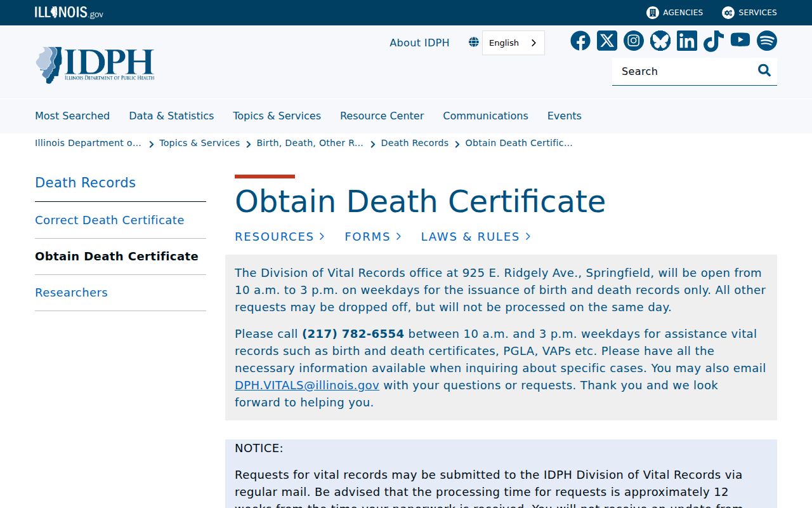Click the phone number (217) 782-6554
The image size is (812, 508).
point(353,333)
